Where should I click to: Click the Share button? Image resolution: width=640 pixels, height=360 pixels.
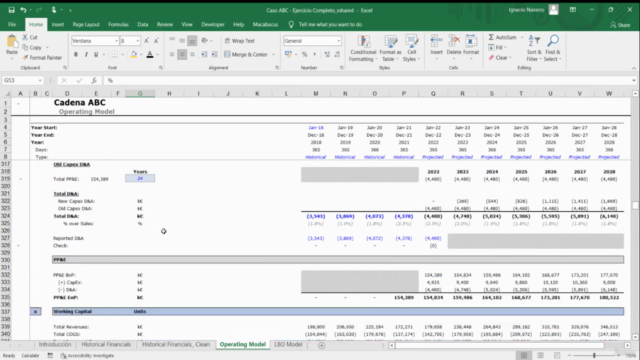tap(620, 25)
